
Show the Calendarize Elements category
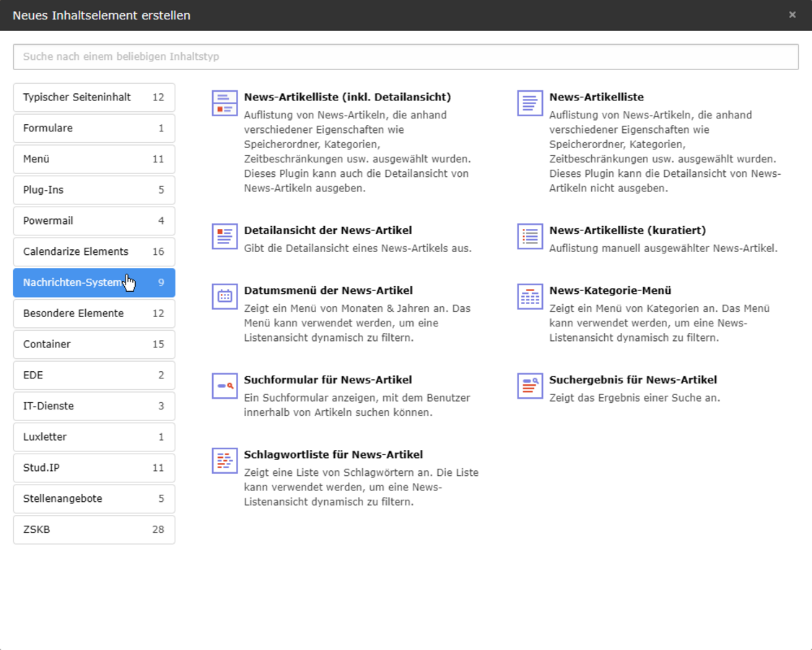point(94,252)
